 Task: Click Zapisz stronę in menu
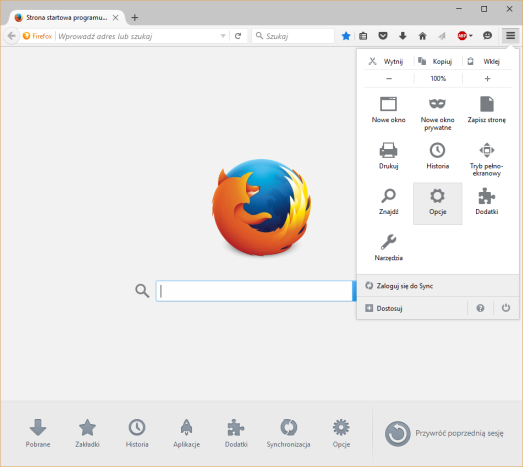[x=487, y=110]
